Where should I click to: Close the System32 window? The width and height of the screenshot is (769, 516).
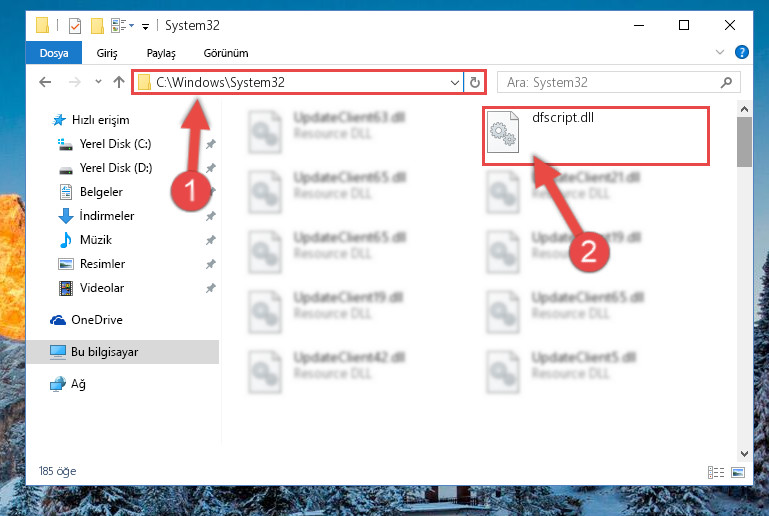[730, 25]
